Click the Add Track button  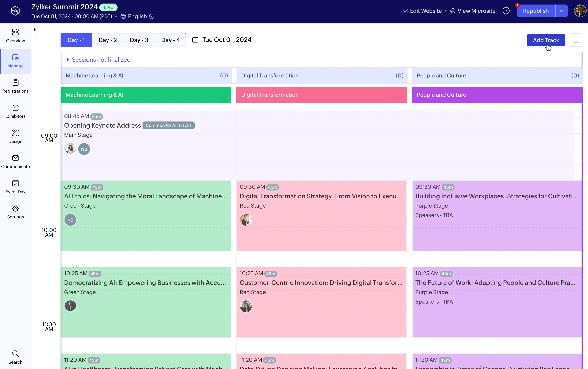click(x=546, y=40)
